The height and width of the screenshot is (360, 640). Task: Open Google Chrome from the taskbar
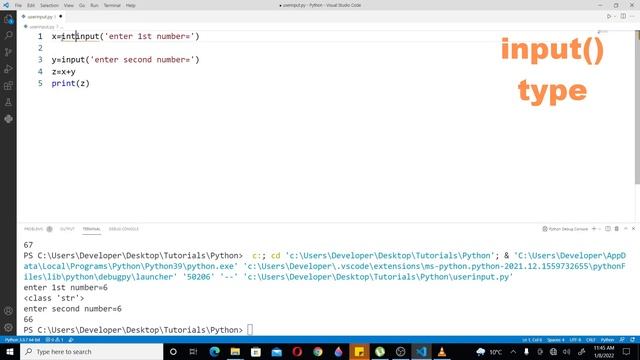[x=318, y=351]
